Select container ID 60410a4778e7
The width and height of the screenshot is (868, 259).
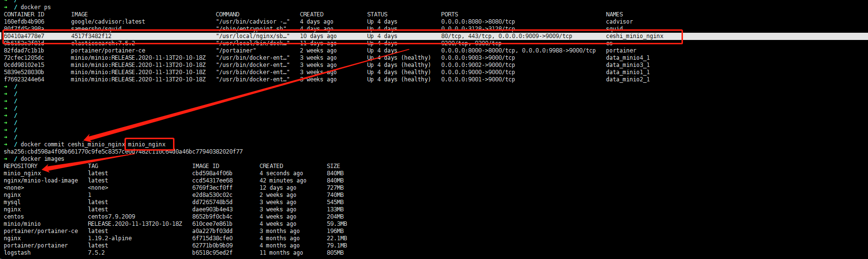(x=24, y=36)
